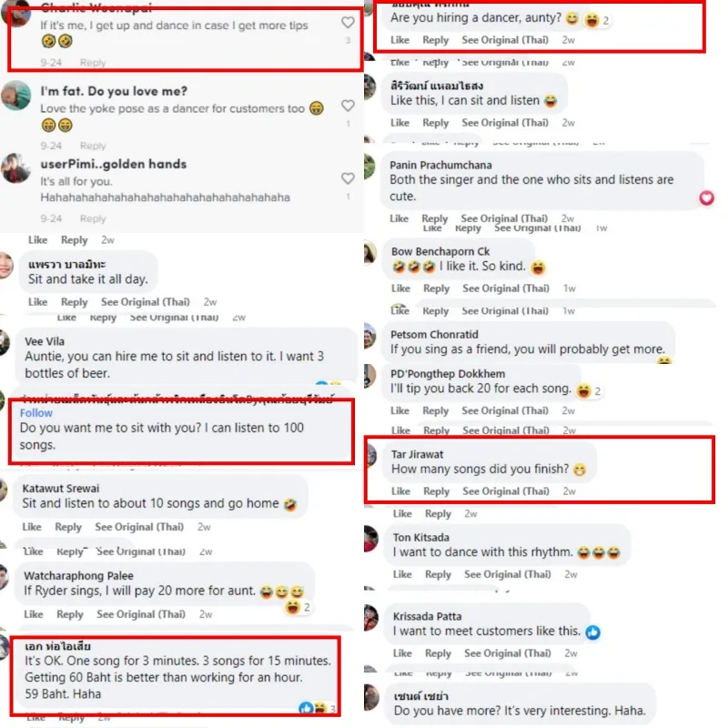Tap heart beside userPimi..golden hands comment

348,178
